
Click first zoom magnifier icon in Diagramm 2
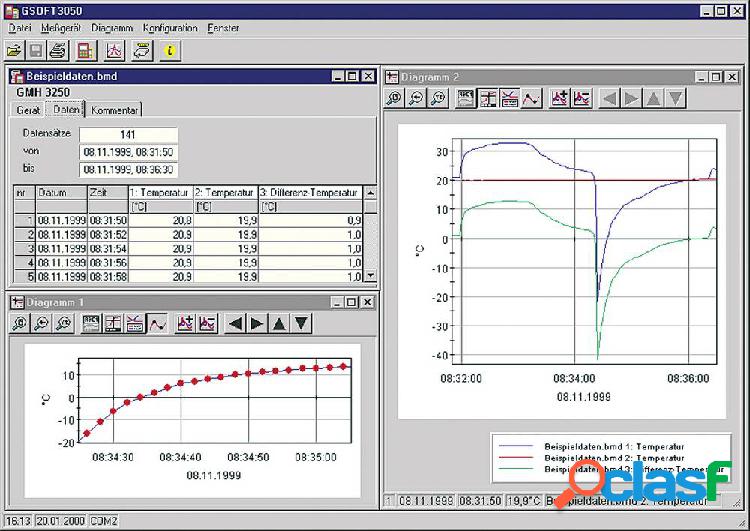(395, 98)
